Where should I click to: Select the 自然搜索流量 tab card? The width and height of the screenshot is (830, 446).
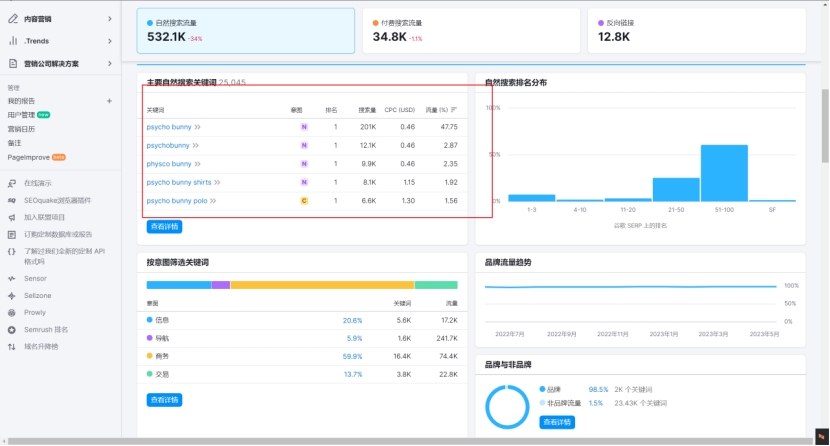[245, 31]
